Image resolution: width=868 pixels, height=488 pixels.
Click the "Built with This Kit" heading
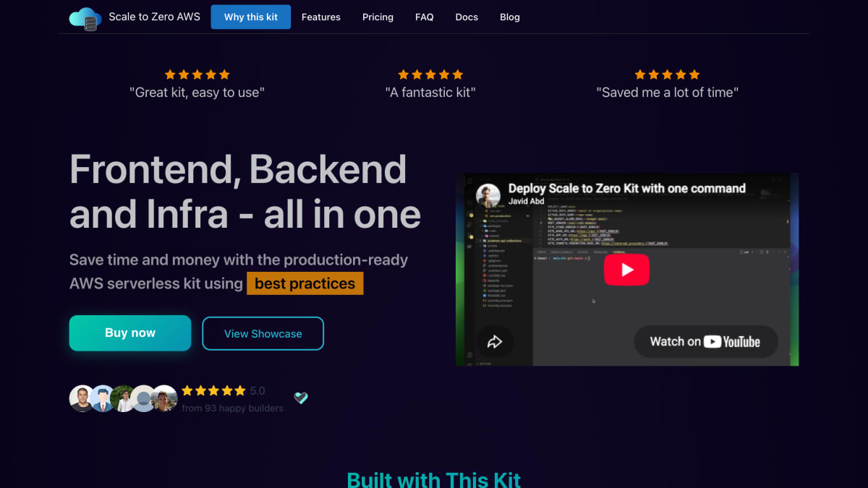coord(434,479)
